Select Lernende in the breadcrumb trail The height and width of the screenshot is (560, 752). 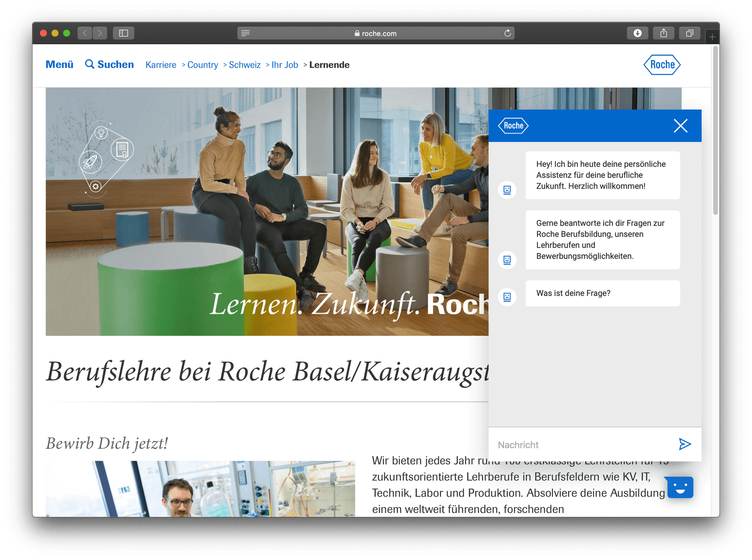click(x=329, y=65)
